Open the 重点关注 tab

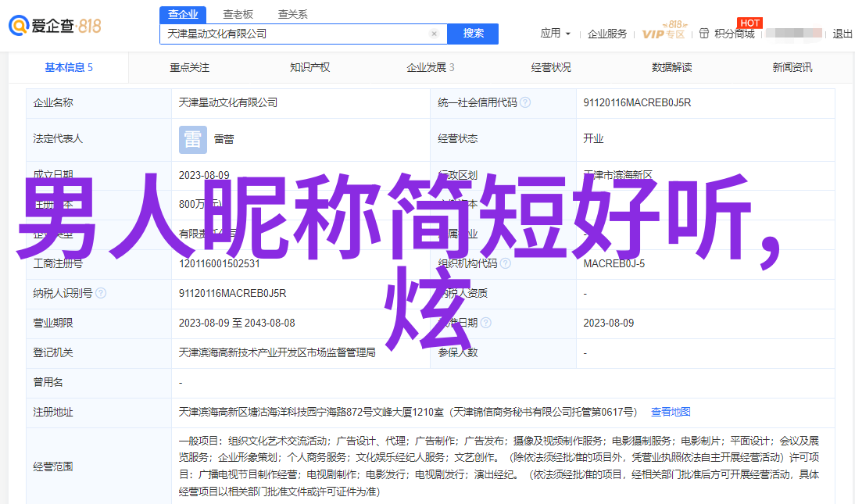(x=189, y=68)
